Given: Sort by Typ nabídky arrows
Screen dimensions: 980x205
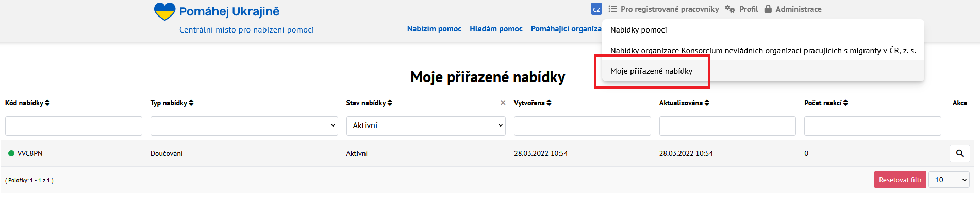Looking at the screenshot, I should coord(191,103).
